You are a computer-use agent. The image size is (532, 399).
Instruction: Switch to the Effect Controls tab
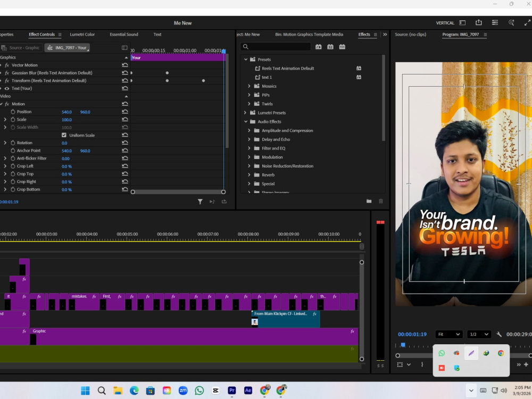pyautogui.click(x=41, y=34)
